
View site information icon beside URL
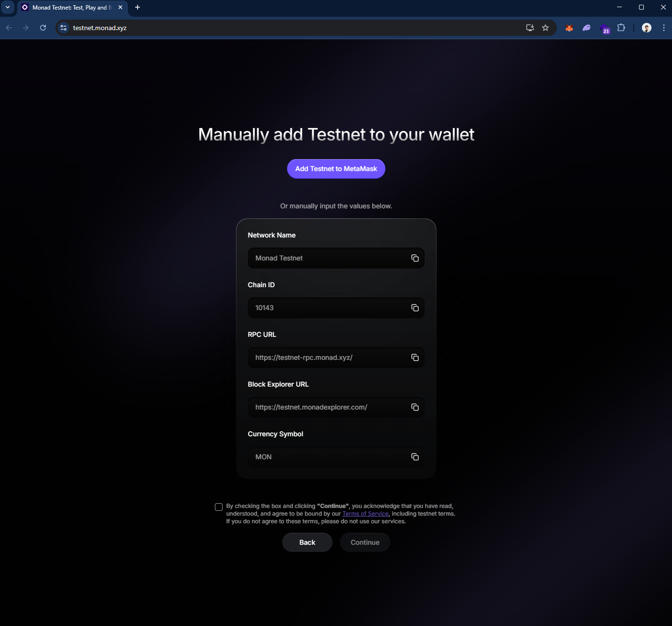[64, 28]
